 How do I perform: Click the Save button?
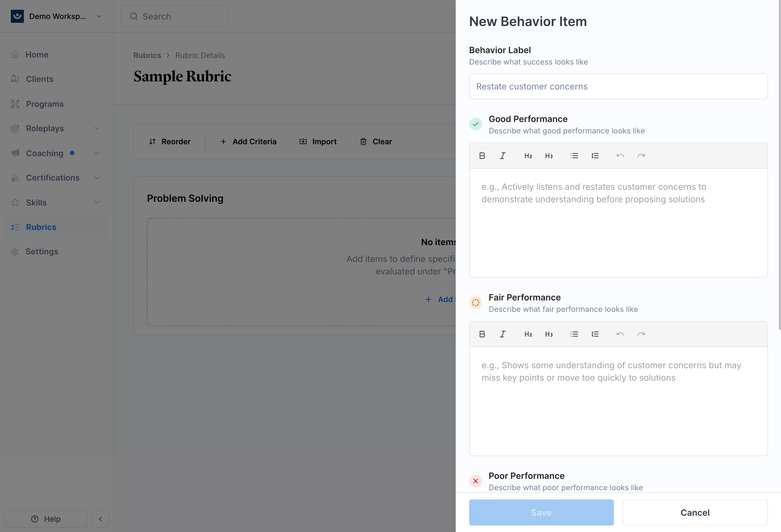point(541,512)
